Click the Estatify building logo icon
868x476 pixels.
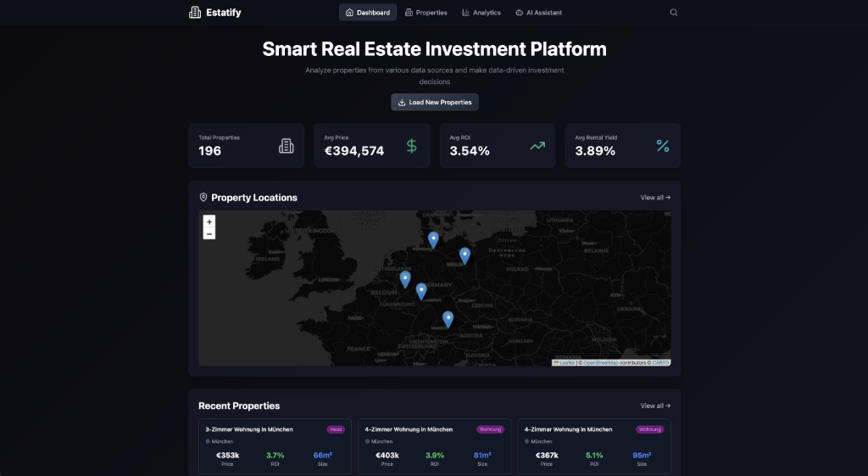click(x=195, y=12)
